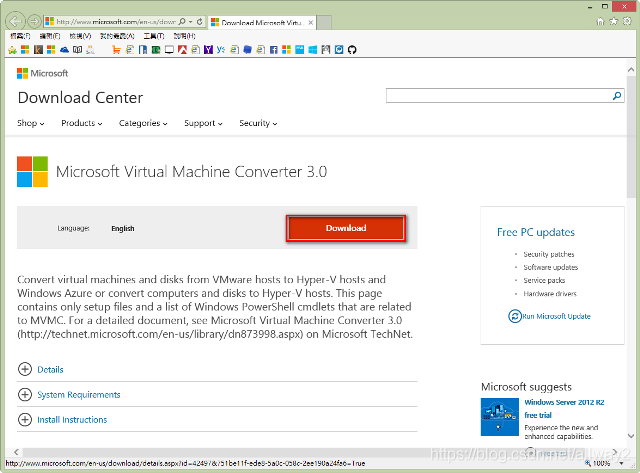
Task: Refresh the page using the reload icon
Action: tap(200, 22)
